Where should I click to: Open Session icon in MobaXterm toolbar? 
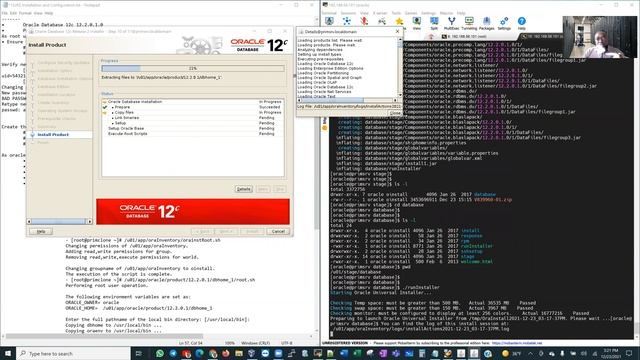[329, 22]
